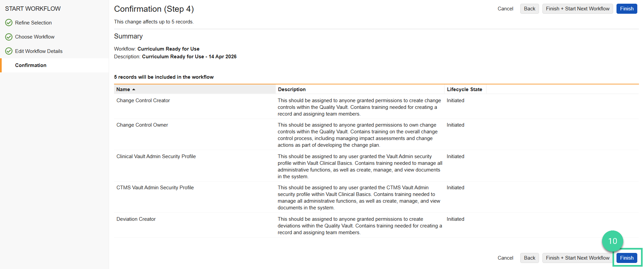644x269 pixels.
Task: Sort by the Description column header
Action: click(291, 89)
